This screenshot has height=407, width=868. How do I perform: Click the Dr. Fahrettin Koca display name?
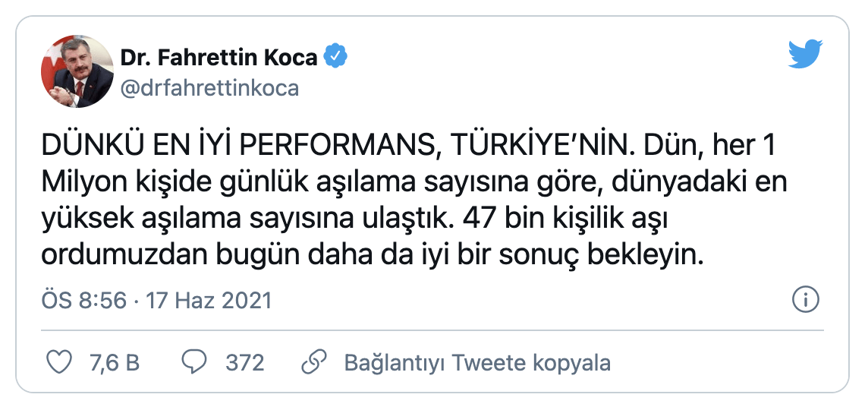pyautogui.click(x=220, y=57)
